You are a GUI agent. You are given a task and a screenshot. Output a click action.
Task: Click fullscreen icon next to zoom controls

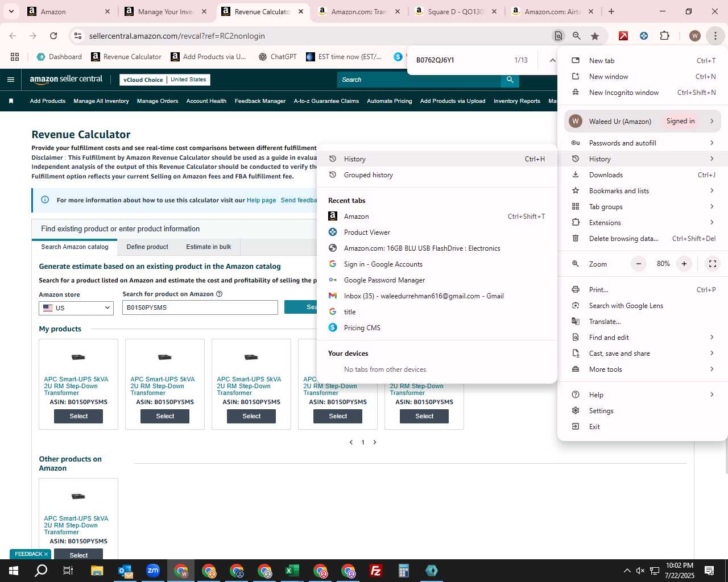click(x=712, y=264)
